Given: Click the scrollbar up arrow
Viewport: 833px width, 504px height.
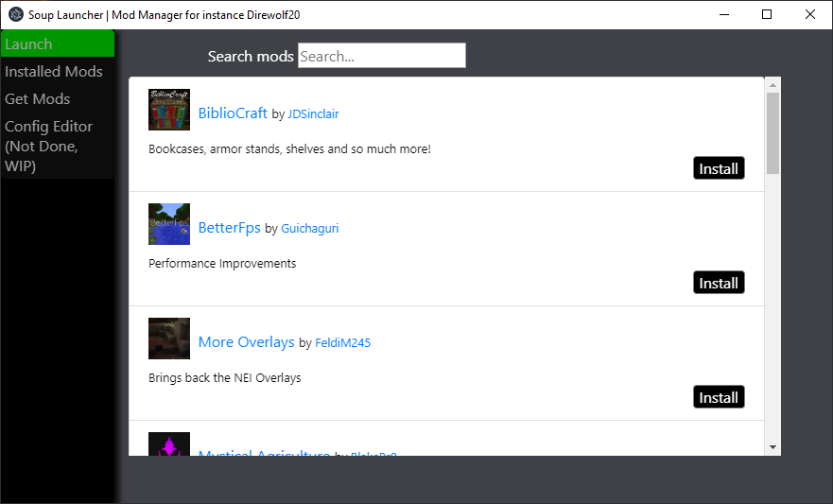Looking at the screenshot, I should pyautogui.click(x=773, y=85).
